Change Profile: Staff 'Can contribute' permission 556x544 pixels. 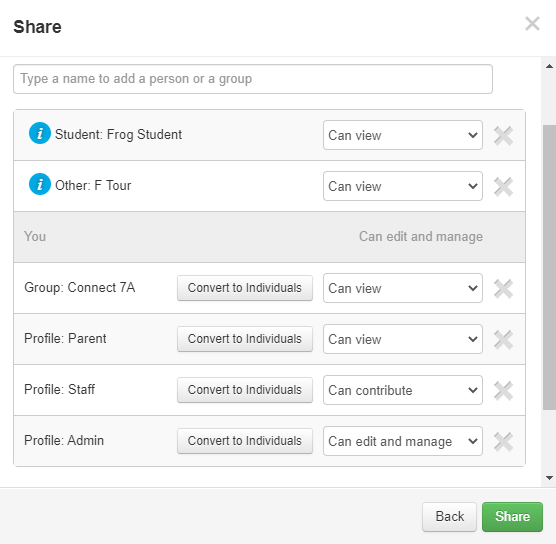(x=402, y=390)
